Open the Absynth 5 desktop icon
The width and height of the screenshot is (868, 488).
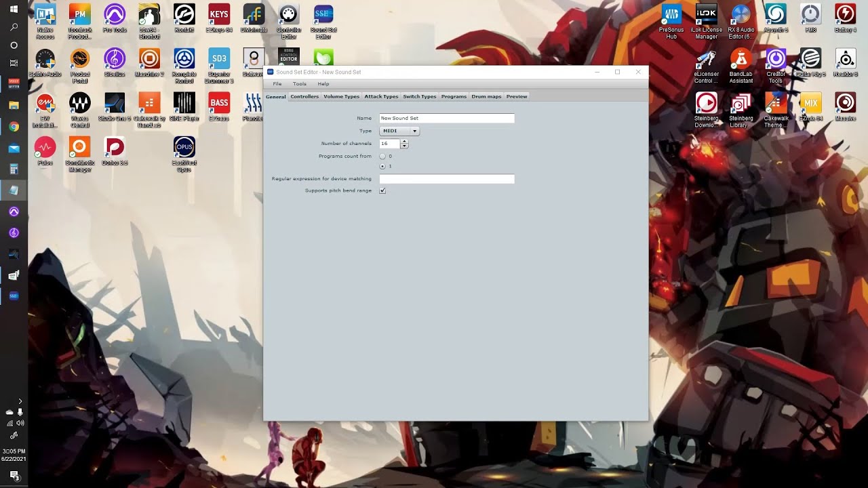(776, 18)
